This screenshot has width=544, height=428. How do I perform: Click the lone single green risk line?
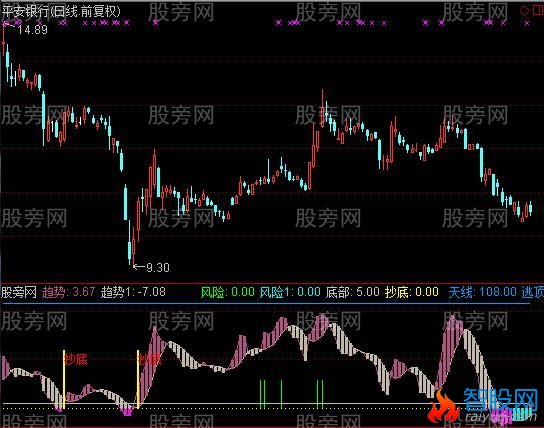click(281, 394)
